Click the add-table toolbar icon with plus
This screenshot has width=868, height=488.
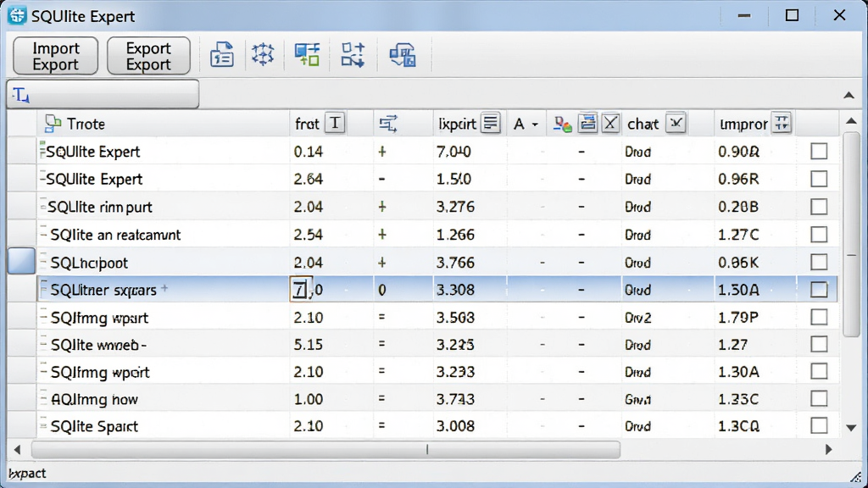tap(307, 55)
